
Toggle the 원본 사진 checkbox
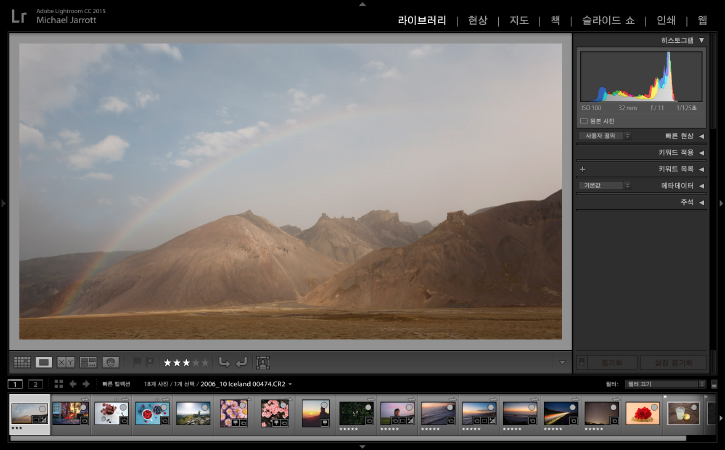(x=584, y=121)
